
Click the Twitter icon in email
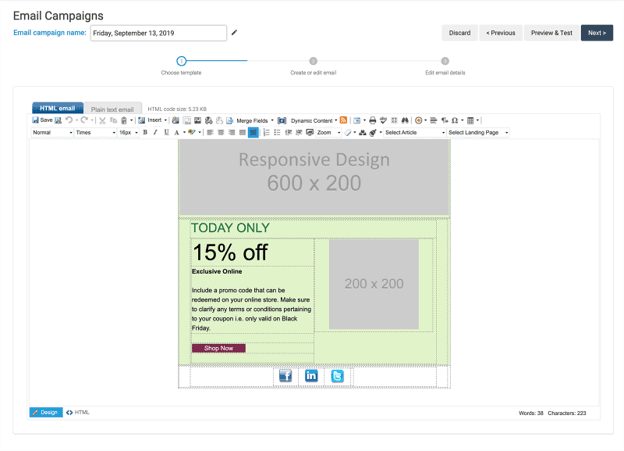coord(337,375)
